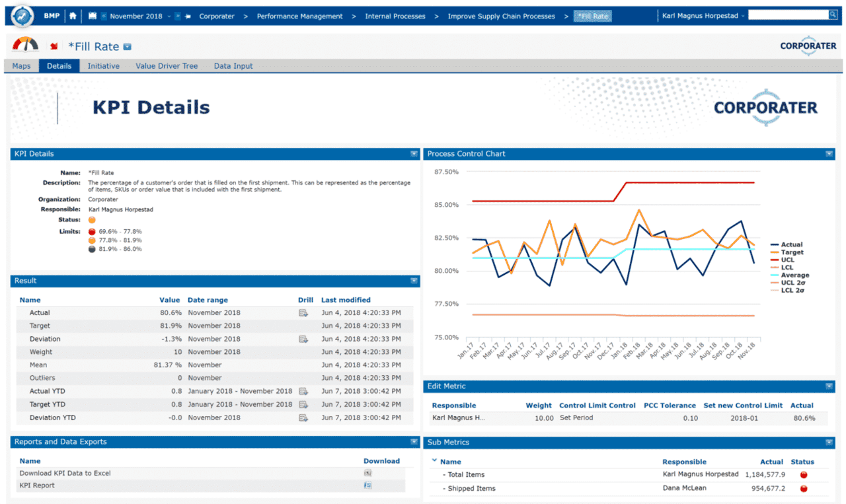
Task: Open the calendar period picker icon
Action: [x=93, y=16]
